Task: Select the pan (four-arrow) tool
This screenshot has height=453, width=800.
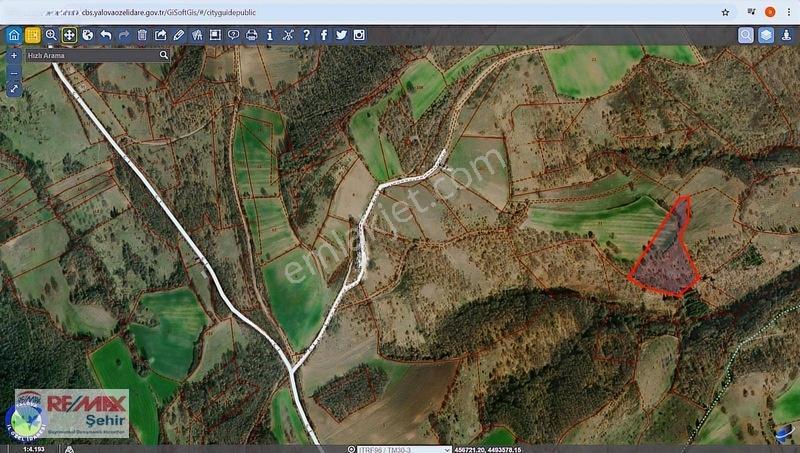Action: point(69,35)
